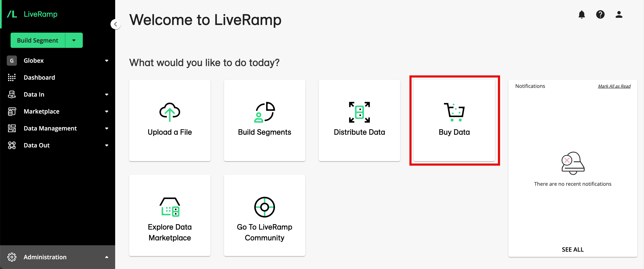
Task: Open the Buy Data card
Action: click(454, 120)
